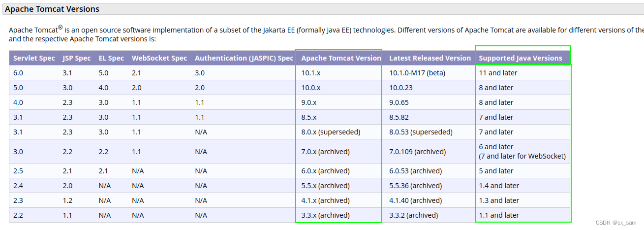The width and height of the screenshot is (644, 230).
Task: Click the "3.3.2 (archived)" release cell
Action: tap(414, 215)
